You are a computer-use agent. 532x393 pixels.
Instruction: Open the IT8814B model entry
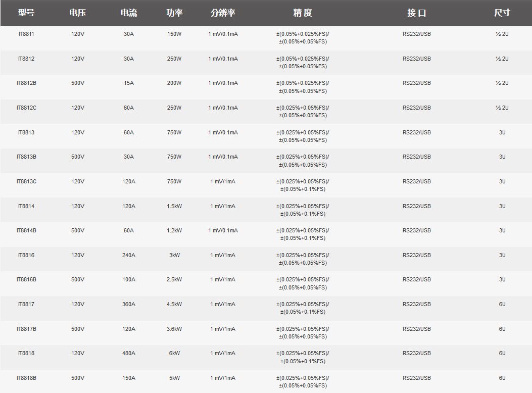26,230
